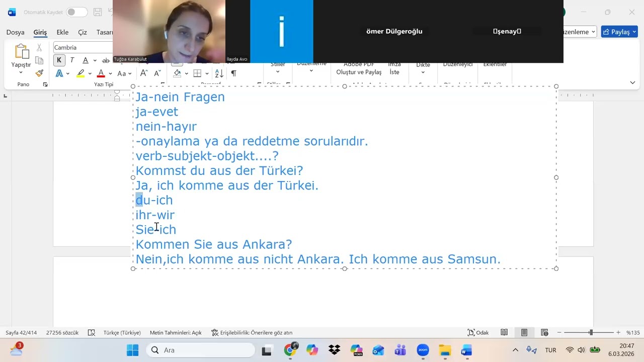Screen dimensions: 644x362
Task: Apply underline with the A button
Action: (x=86, y=60)
